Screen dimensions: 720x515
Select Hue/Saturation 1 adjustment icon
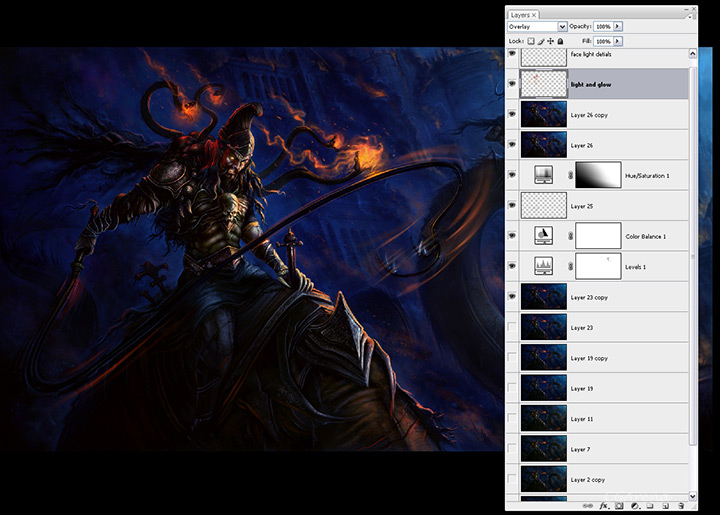coord(543,175)
